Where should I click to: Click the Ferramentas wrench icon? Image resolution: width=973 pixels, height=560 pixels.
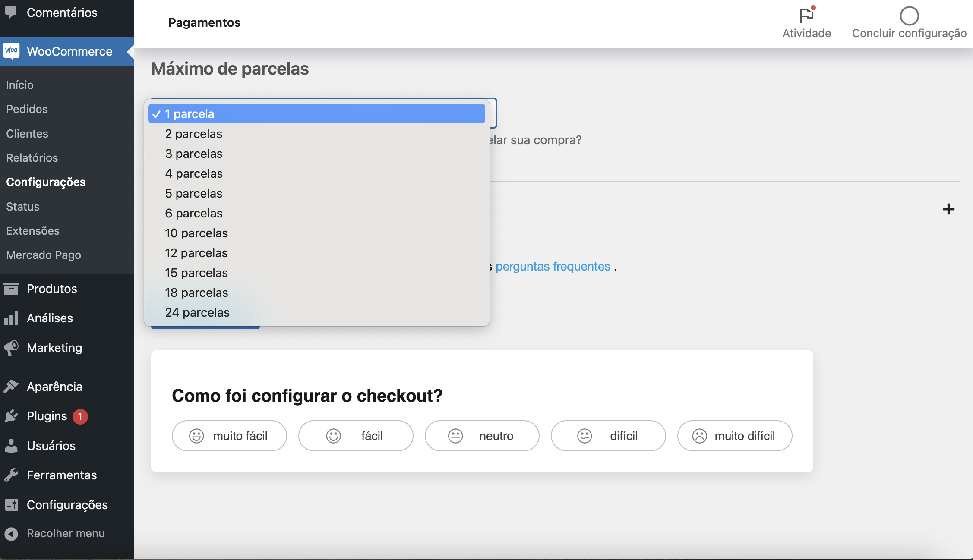click(x=11, y=475)
